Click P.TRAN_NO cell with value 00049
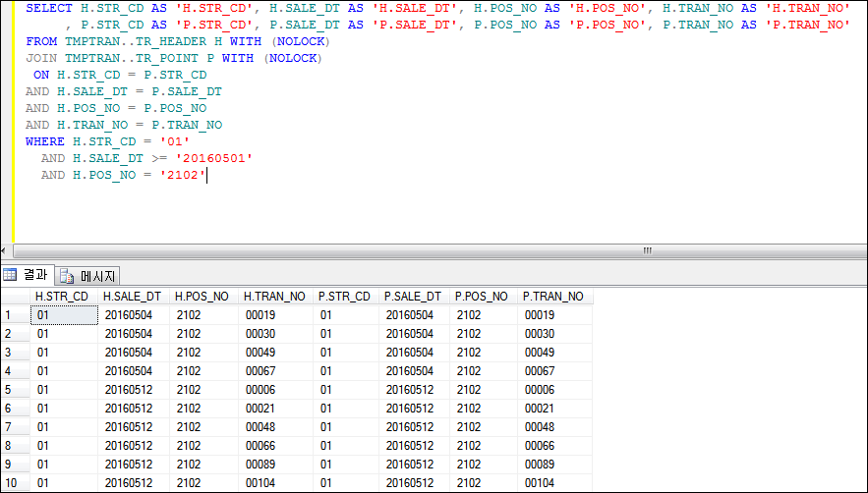 pos(554,353)
